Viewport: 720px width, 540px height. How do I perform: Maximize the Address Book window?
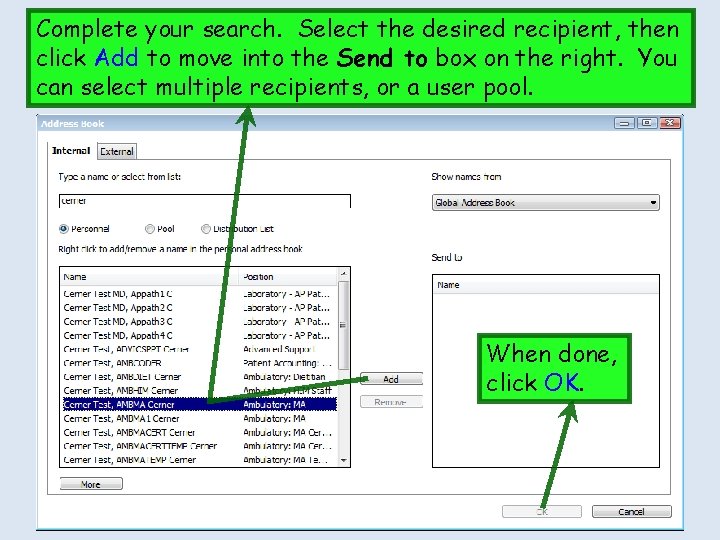point(647,123)
